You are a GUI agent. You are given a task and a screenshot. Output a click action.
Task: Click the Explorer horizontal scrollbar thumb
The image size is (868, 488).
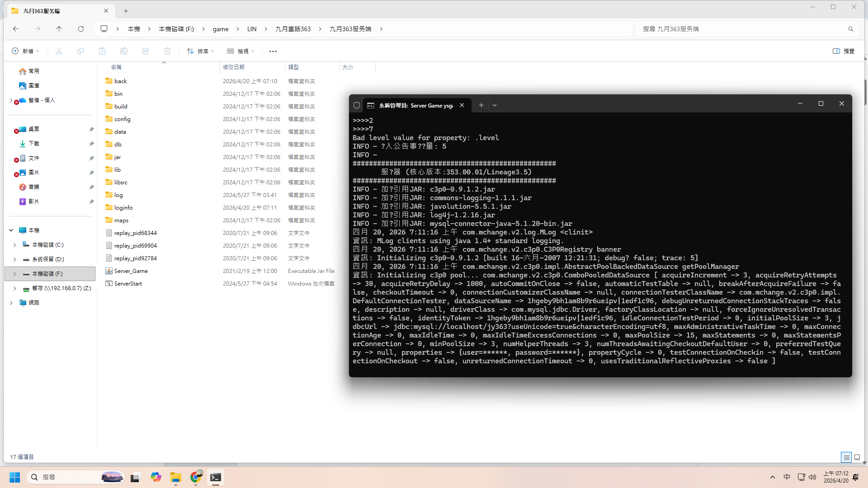point(200,464)
